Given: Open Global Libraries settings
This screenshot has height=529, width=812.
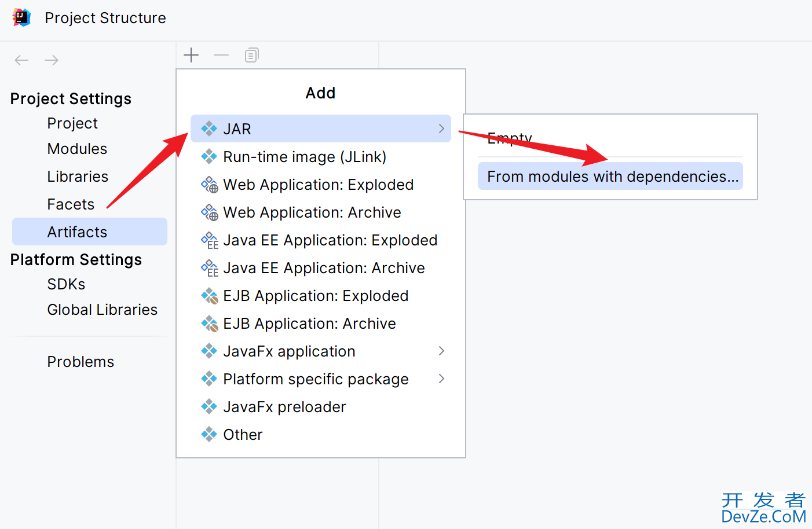Looking at the screenshot, I should (x=102, y=310).
